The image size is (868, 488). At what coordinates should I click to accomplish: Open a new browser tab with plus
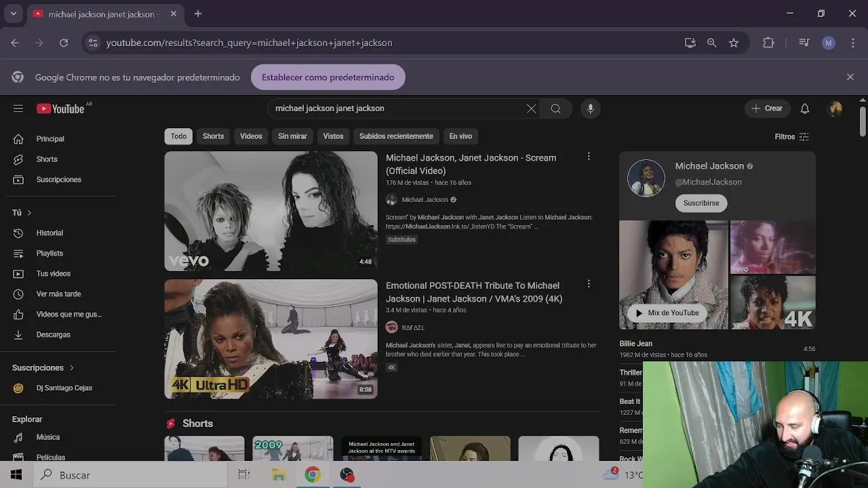point(198,14)
